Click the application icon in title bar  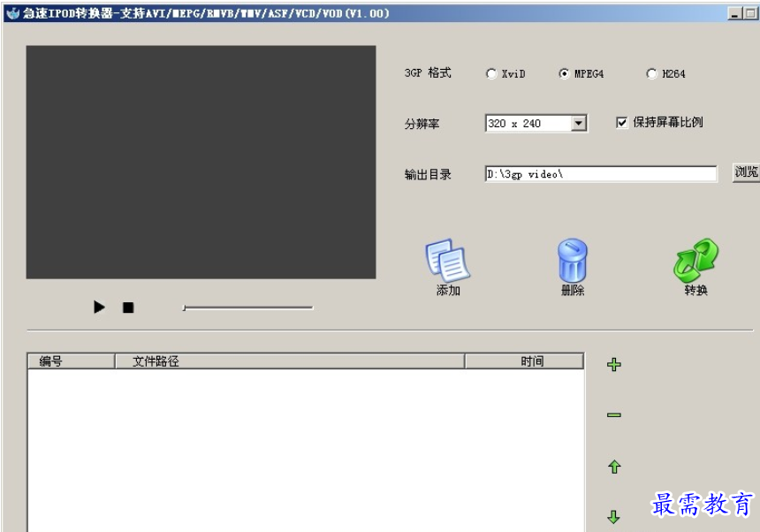click(x=12, y=13)
